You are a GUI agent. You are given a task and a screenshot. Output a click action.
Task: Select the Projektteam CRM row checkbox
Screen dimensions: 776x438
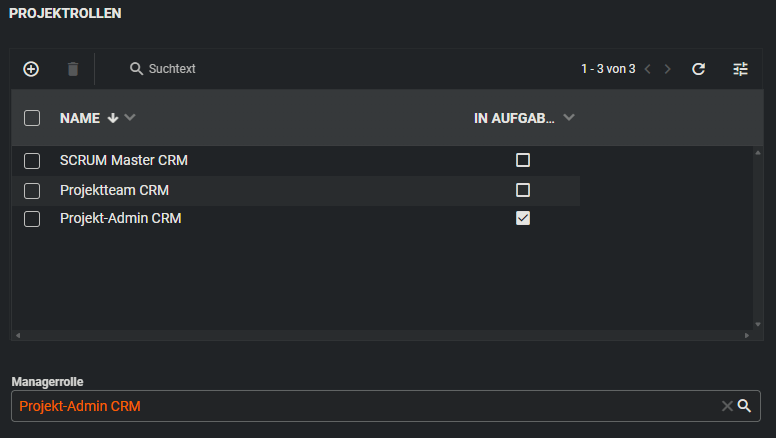coord(32,190)
